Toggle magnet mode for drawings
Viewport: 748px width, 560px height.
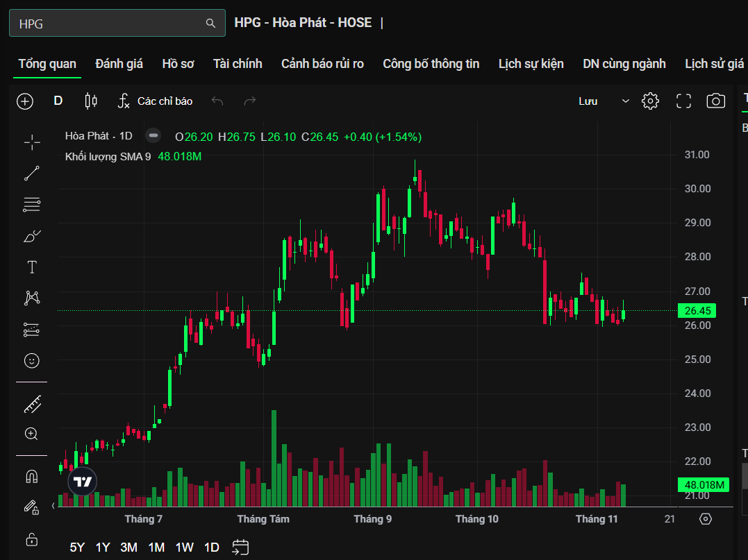pos(32,477)
